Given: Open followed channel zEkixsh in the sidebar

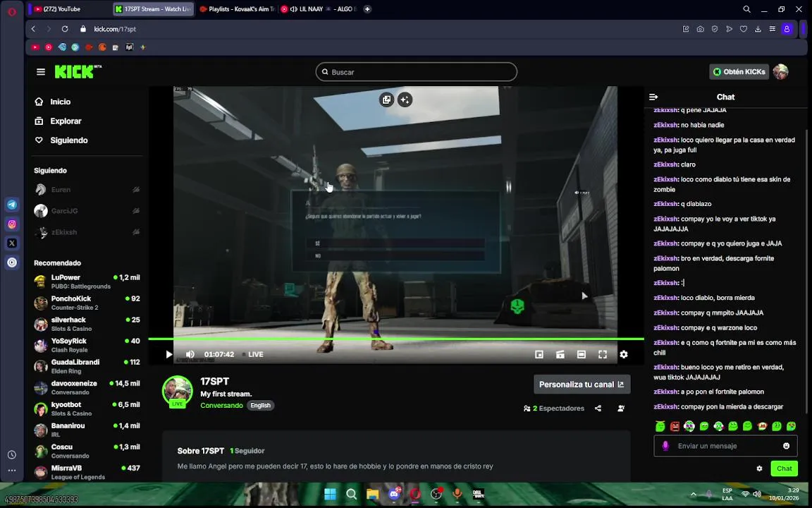Looking at the screenshot, I should coord(87,232).
